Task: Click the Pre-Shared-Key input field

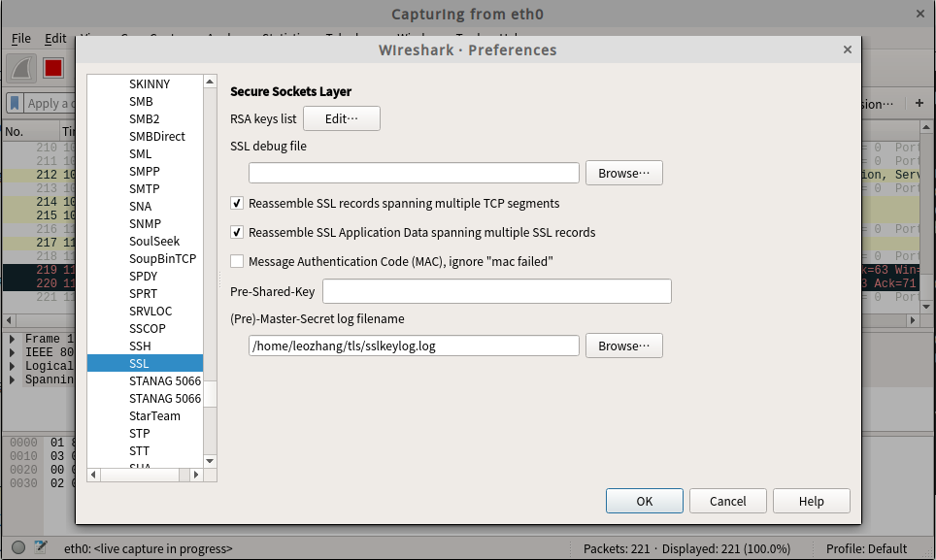Action: tap(496, 291)
